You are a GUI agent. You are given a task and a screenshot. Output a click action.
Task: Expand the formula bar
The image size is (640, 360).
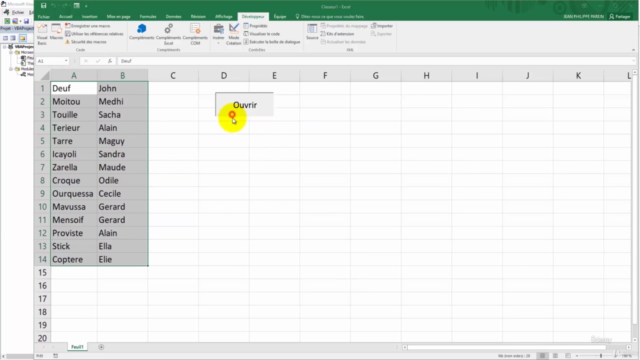pos(633,61)
